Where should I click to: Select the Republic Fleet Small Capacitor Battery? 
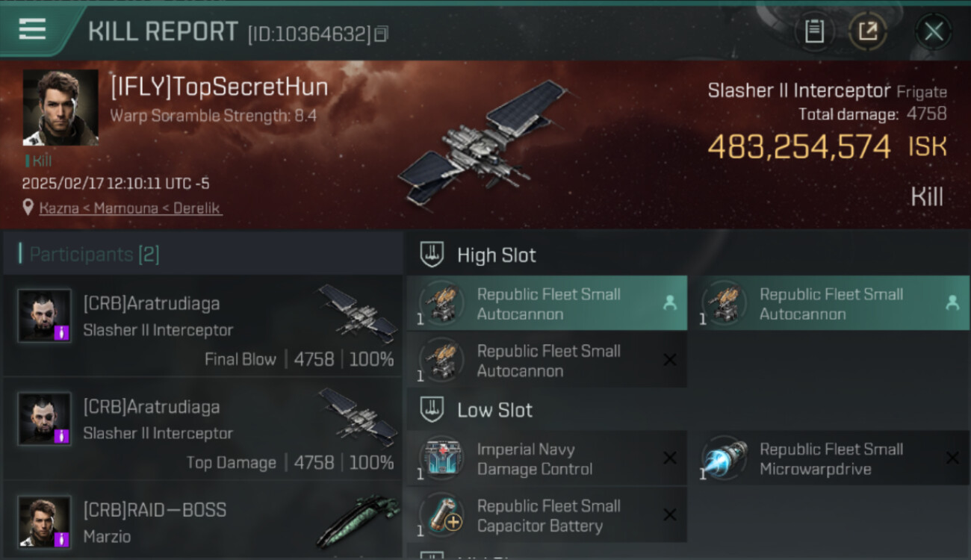[547, 515]
